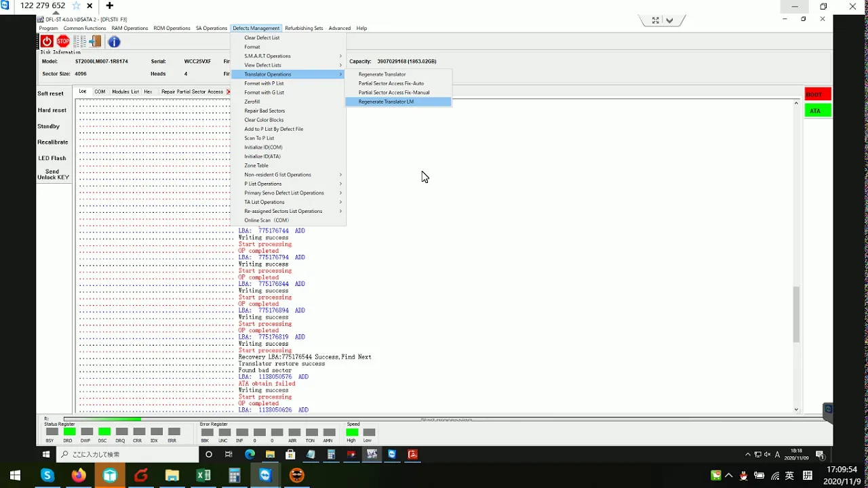Click the Recalibrate button
868x488 pixels.
click(x=53, y=142)
